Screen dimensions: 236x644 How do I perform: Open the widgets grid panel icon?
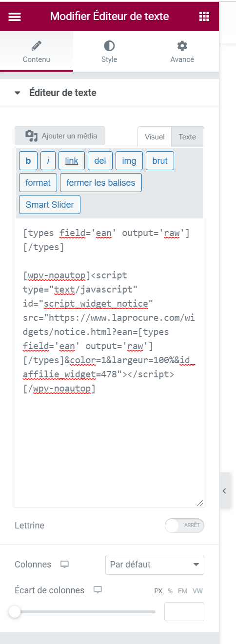[204, 17]
